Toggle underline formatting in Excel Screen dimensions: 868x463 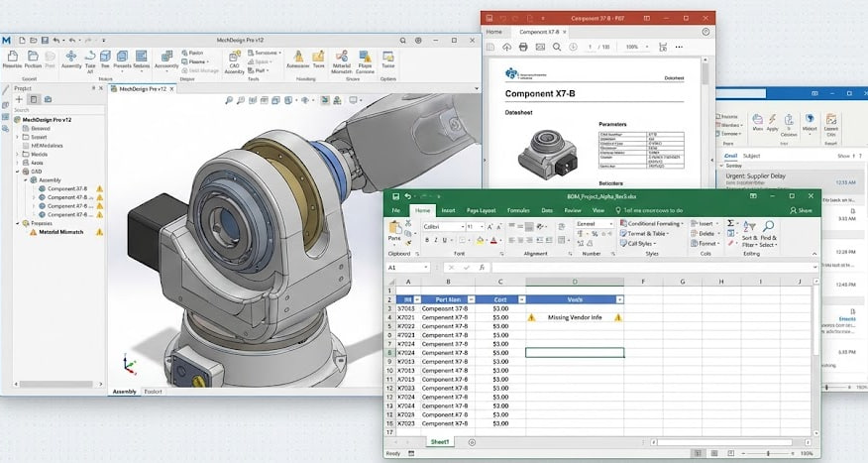[x=446, y=240]
